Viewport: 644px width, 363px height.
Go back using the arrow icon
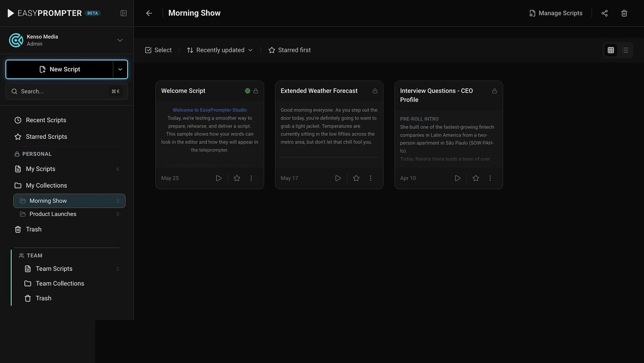click(149, 13)
